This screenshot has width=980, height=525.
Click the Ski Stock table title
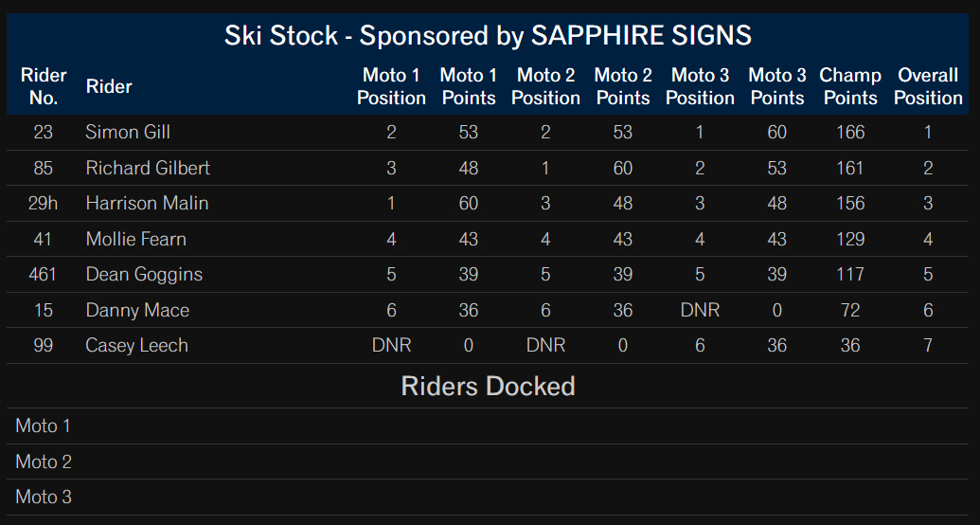[488, 36]
